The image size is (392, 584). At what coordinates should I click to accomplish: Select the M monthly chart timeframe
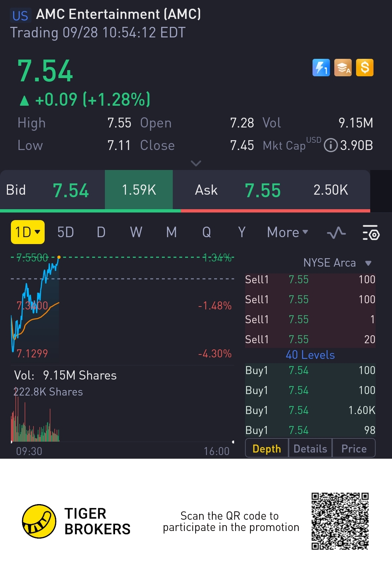pyautogui.click(x=171, y=232)
